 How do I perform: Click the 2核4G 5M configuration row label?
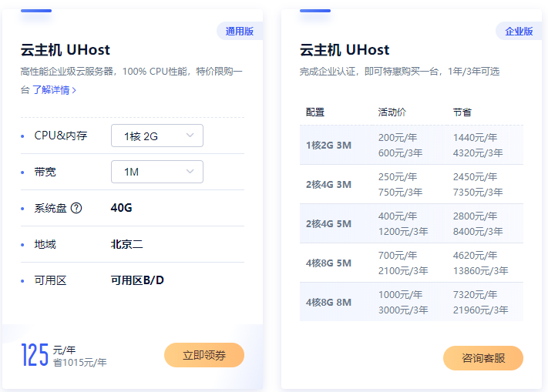pyautogui.click(x=328, y=224)
